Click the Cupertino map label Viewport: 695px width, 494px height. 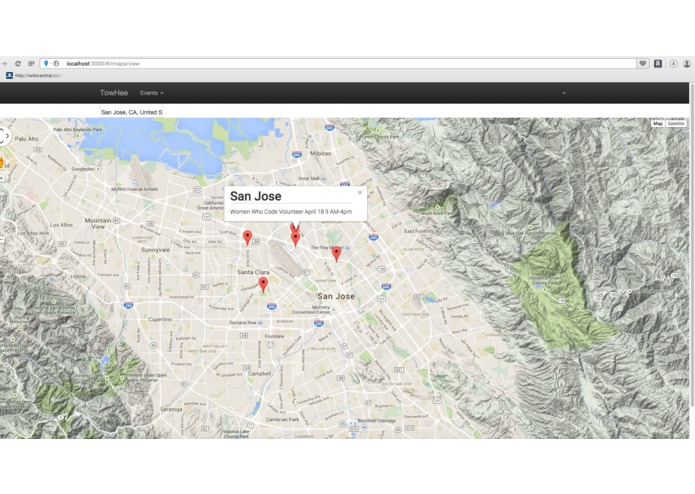(160, 319)
